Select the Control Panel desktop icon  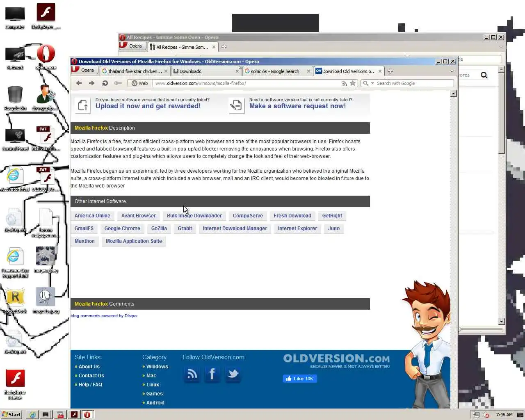point(15,139)
